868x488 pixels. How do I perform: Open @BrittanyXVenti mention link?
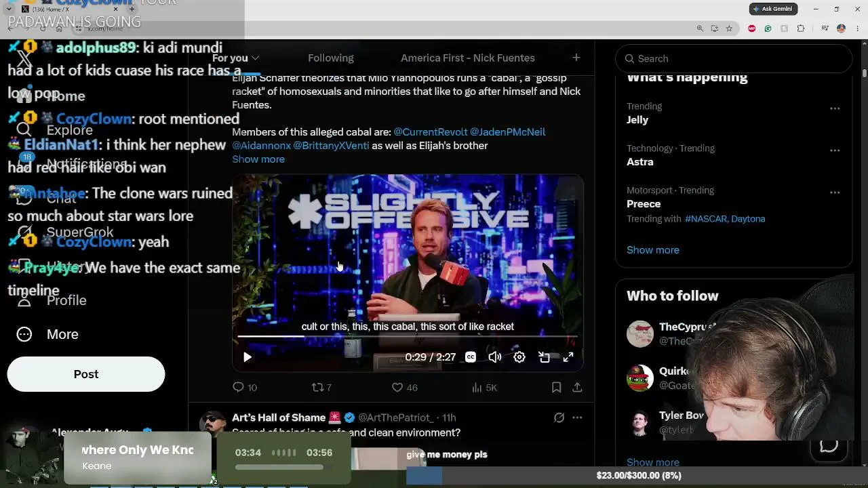(x=331, y=146)
